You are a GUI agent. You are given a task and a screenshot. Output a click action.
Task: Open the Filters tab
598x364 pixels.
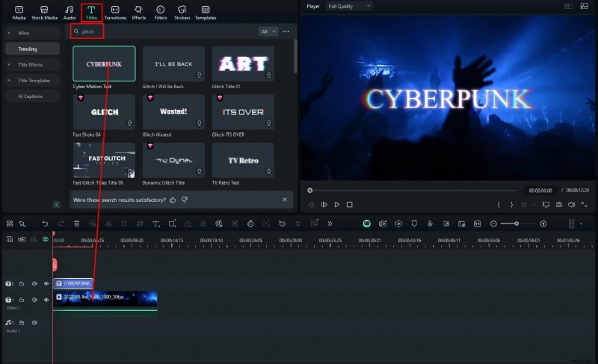[x=161, y=12]
